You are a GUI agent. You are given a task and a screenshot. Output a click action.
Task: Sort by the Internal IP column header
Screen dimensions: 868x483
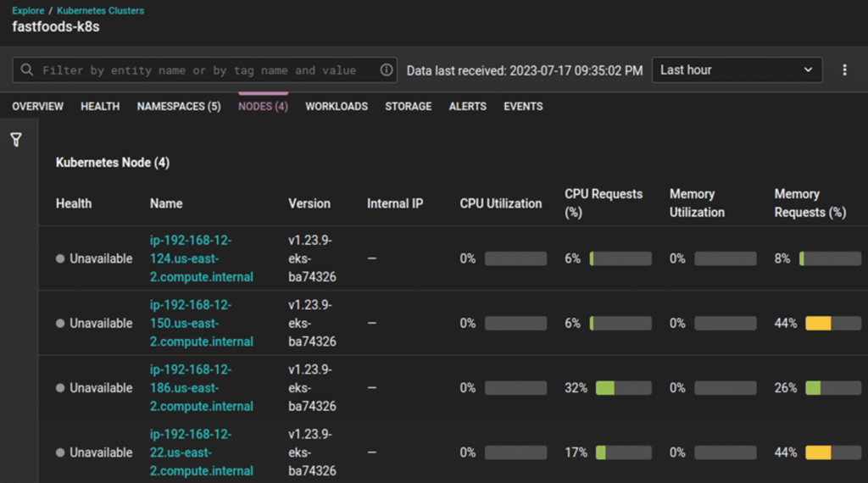tap(395, 203)
